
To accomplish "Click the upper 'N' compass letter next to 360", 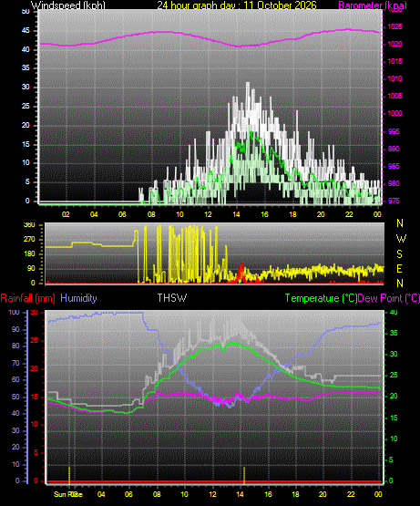I will tap(400, 223).
